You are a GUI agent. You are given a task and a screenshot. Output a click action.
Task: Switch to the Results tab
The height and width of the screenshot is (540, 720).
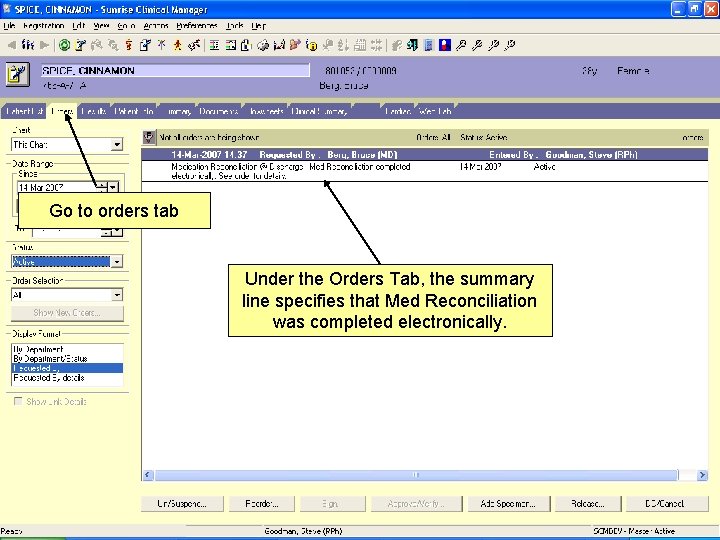(94, 111)
